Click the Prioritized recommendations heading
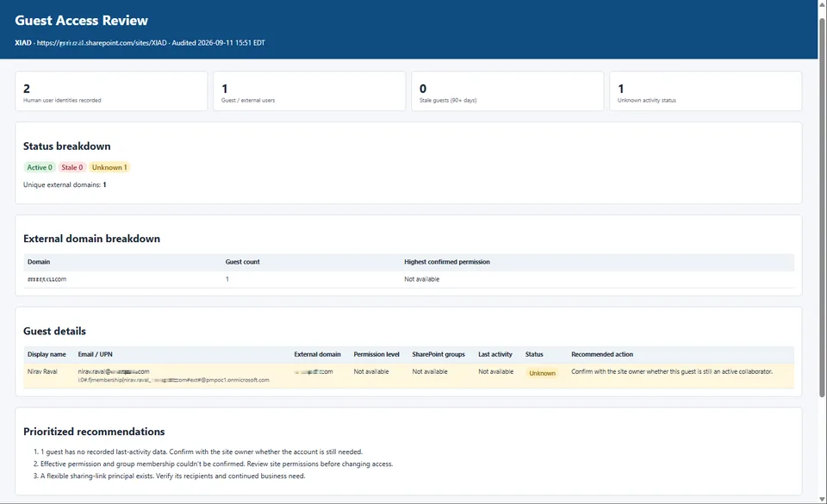The width and height of the screenshot is (827, 504). coord(94,432)
